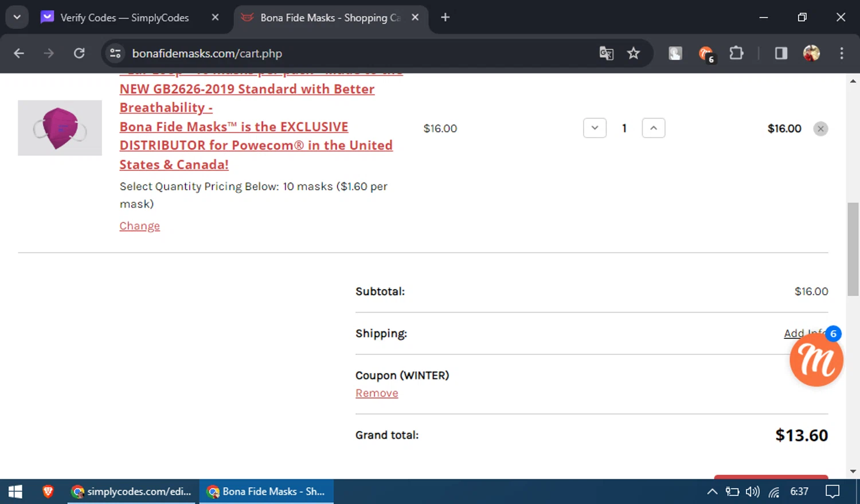Open the browser three-dot menu
Viewport: 860px width, 504px height.
[842, 53]
